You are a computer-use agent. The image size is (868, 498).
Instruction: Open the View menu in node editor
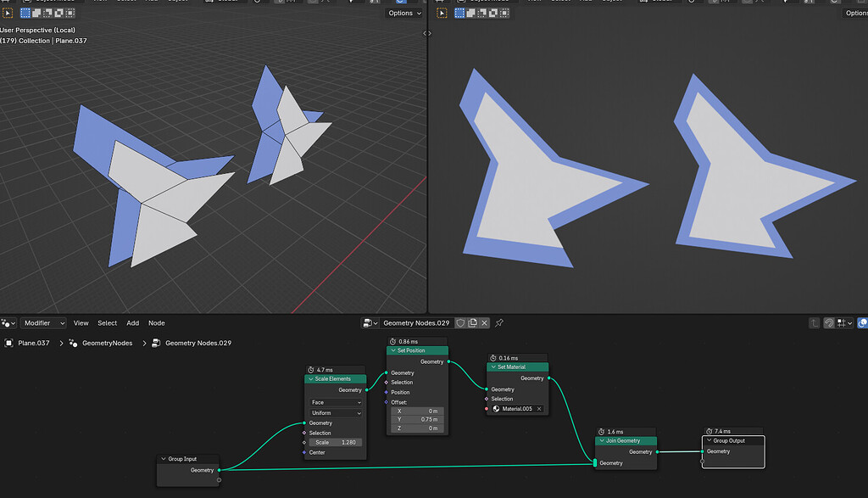tap(81, 323)
